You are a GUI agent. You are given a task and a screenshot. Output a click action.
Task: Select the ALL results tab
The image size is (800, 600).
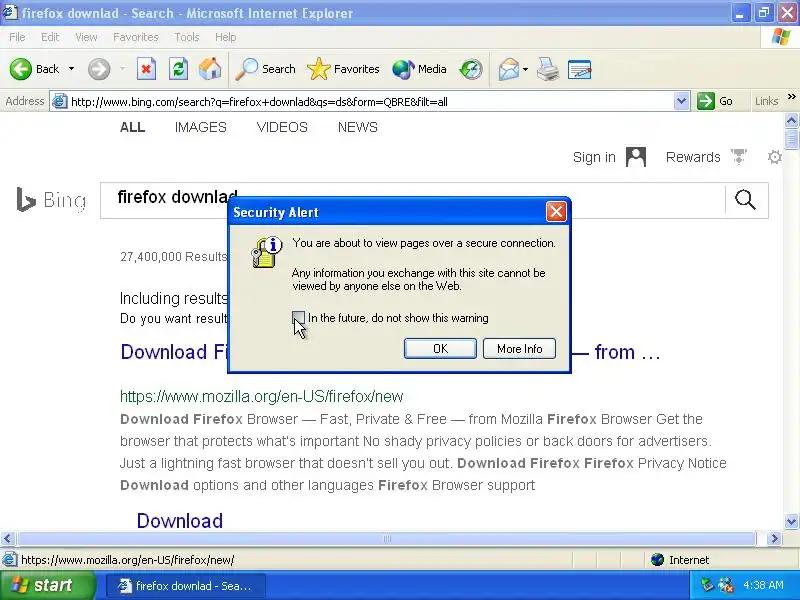(133, 127)
